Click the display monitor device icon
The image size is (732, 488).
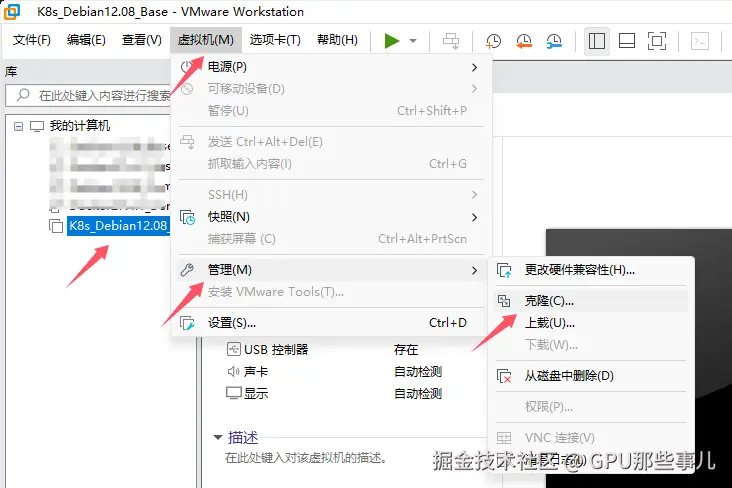pos(234,393)
